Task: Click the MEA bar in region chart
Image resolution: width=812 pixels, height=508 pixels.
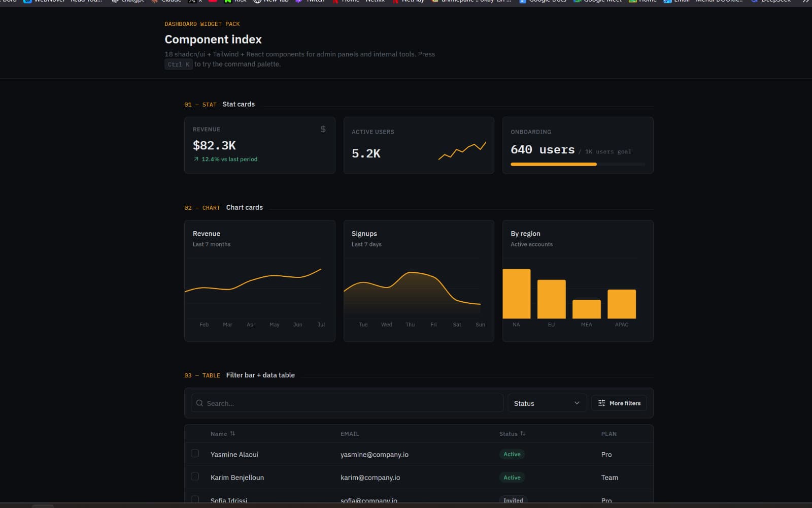Action: click(x=587, y=309)
